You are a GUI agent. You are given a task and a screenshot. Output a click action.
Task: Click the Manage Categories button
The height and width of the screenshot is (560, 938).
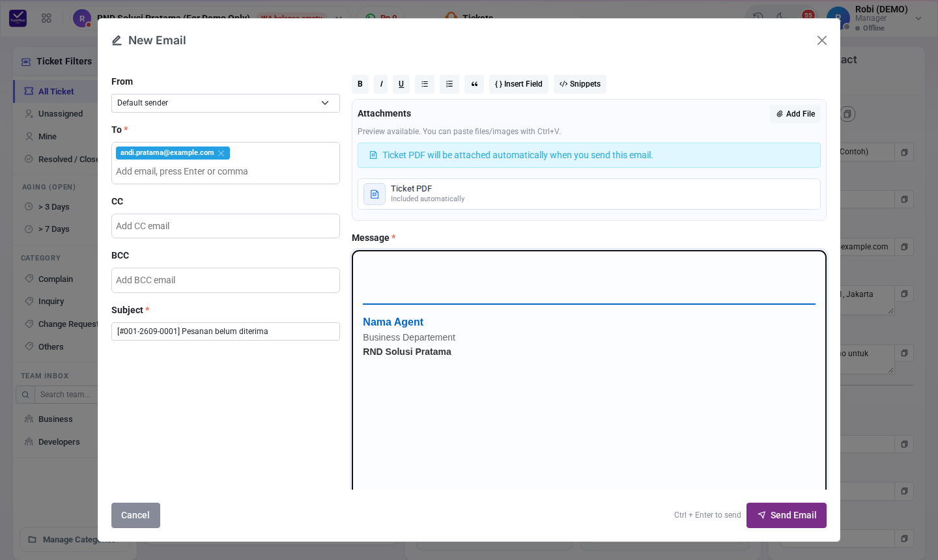[x=74, y=540]
